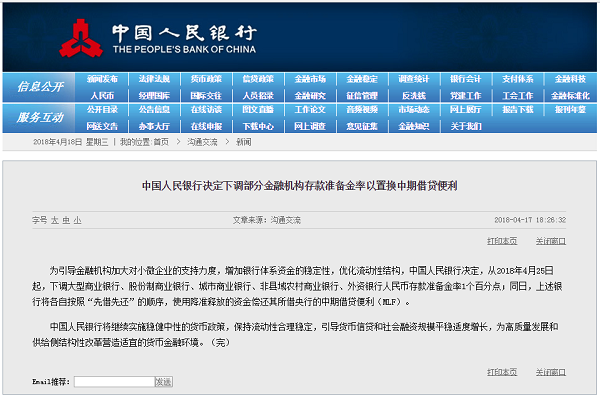The height and width of the screenshot is (396, 600).
Task: Click 首页 in the breadcrumb
Action: coord(161,142)
